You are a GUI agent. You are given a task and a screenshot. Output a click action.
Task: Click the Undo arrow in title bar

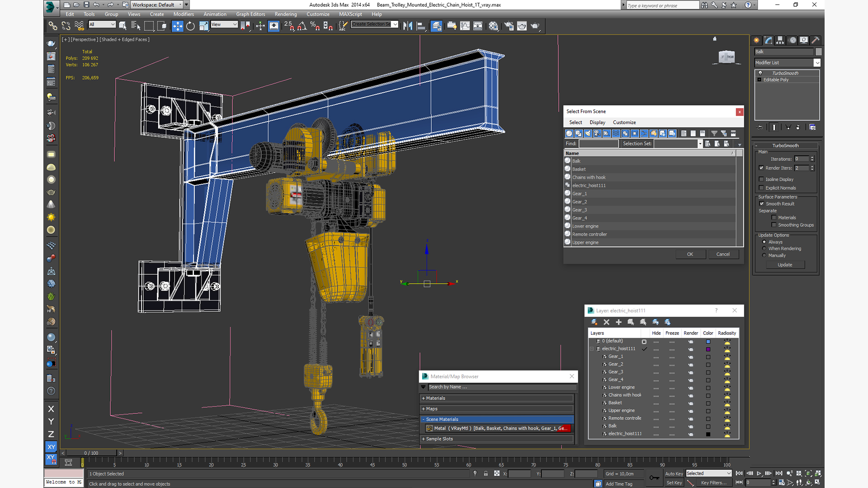(x=96, y=5)
